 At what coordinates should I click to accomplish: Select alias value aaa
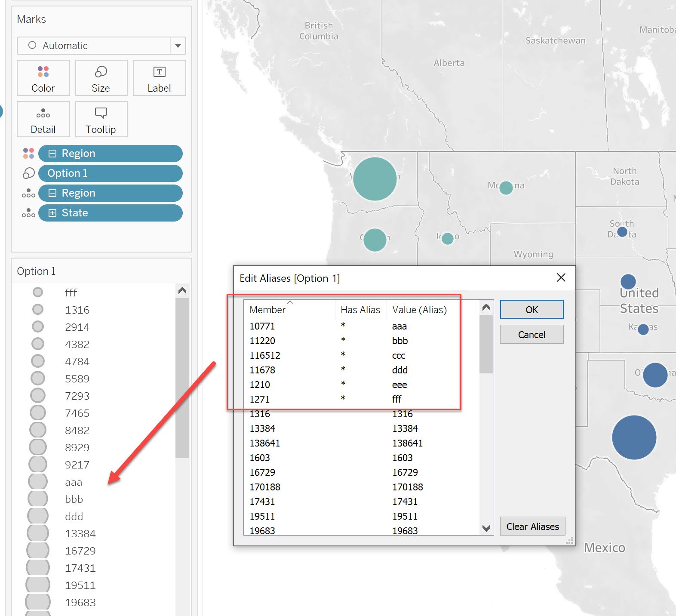399,326
